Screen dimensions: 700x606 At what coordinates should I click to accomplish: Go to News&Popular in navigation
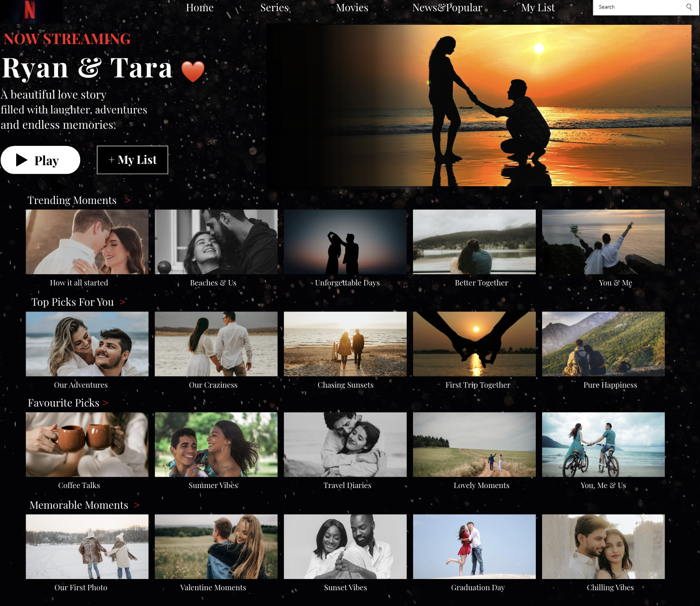pos(447,8)
